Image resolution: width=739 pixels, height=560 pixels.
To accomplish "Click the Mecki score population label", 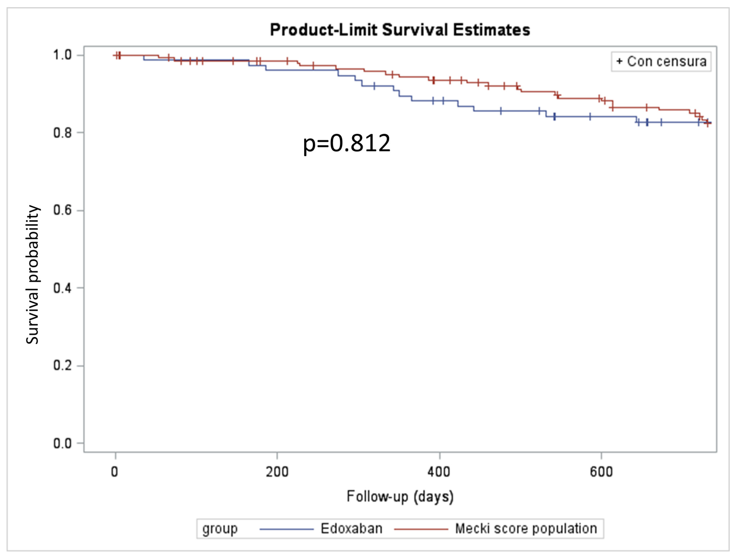I will [526, 529].
